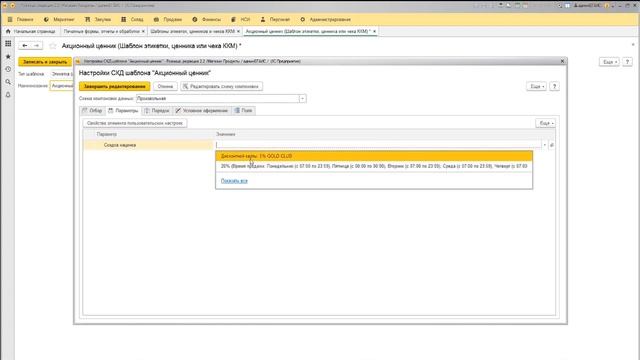Open НСИ section in top menu
Screen dimensions: 640x360
pos(241,19)
